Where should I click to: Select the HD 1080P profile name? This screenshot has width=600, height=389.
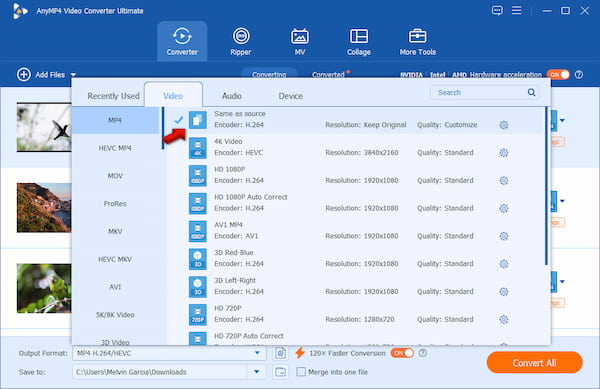tap(230, 169)
